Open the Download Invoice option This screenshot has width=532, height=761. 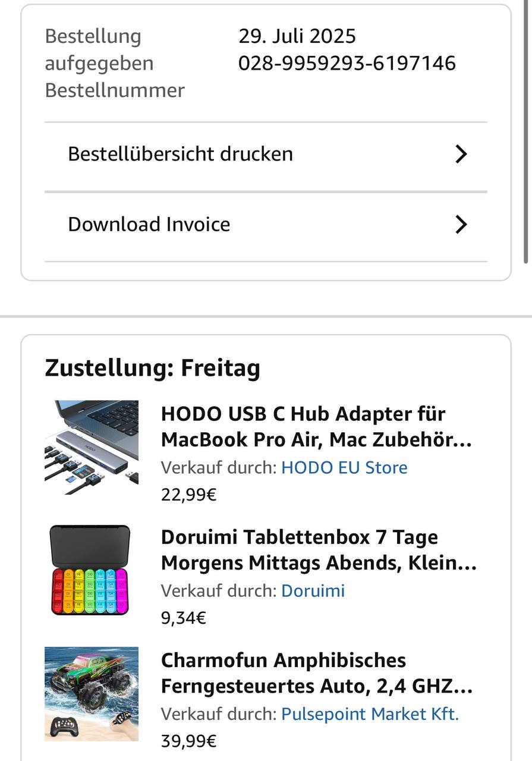(266, 225)
